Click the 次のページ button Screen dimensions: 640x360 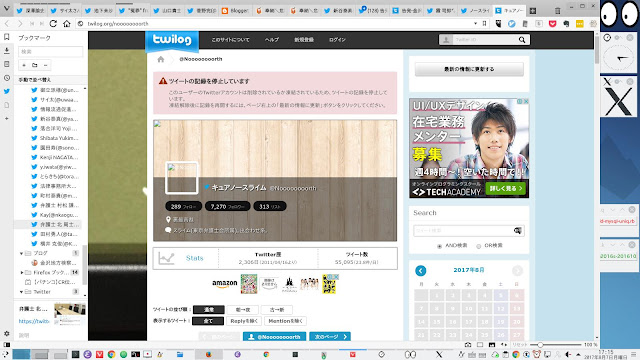click(330, 337)
